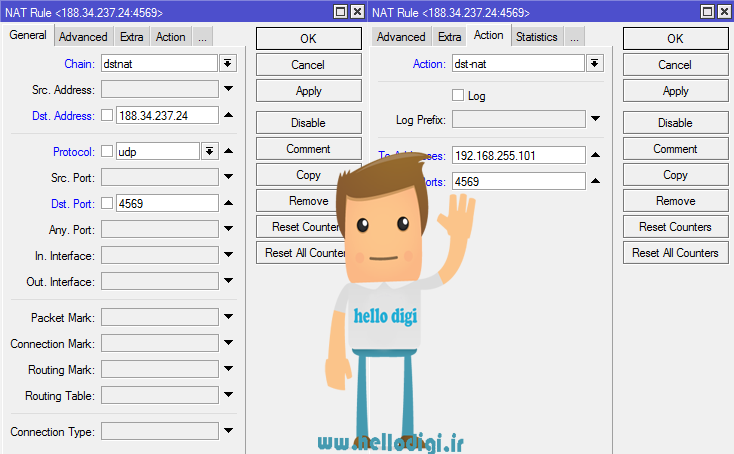This screenshot has height=454, width=734.
Task: Click OK in right NAT Rule window
Action: pyautogui.click(x=675, y=38)
